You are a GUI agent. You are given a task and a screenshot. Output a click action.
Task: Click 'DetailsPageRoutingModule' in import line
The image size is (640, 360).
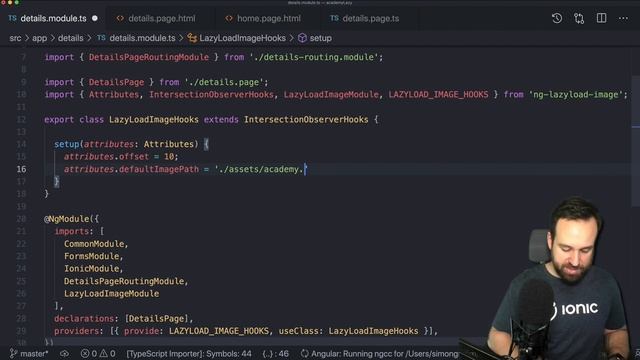coord(149,57)
